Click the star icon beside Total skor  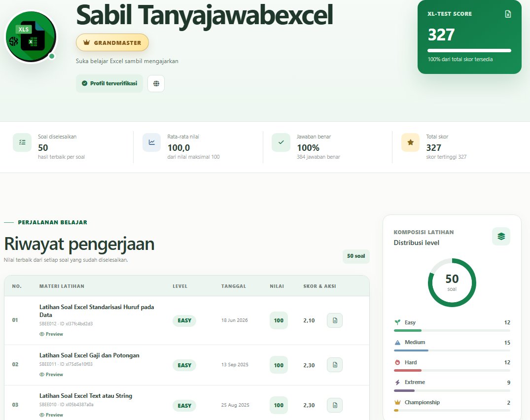[x=410, y=142]
